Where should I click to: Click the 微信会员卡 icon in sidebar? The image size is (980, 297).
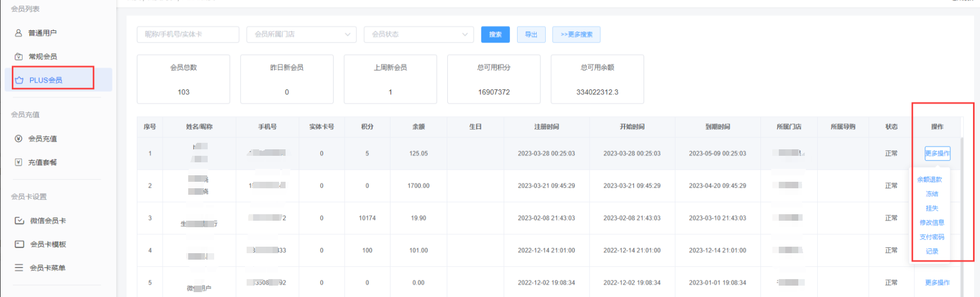19,221
